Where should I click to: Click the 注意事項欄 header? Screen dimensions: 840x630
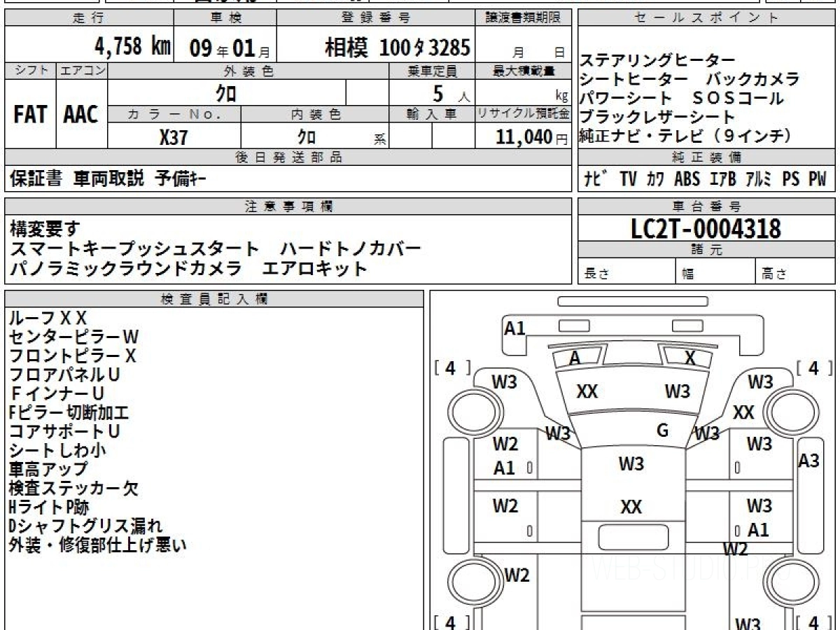(288, 206)
